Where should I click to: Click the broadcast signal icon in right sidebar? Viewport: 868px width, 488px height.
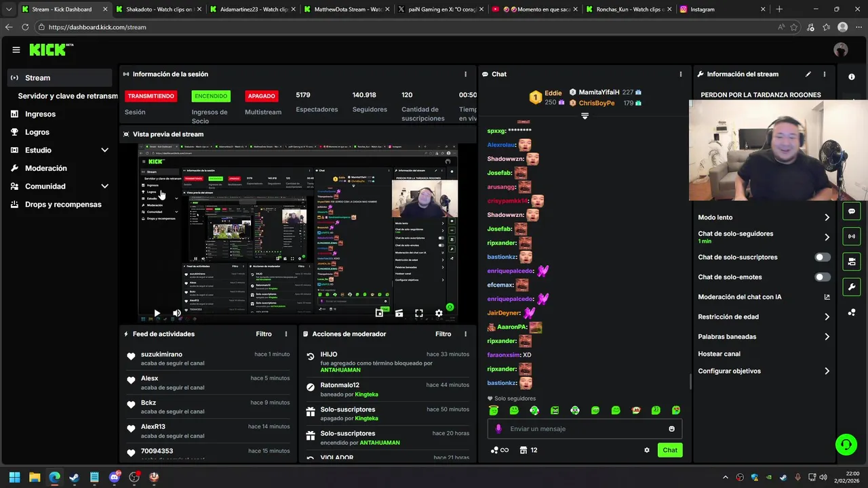click(852, 236)
